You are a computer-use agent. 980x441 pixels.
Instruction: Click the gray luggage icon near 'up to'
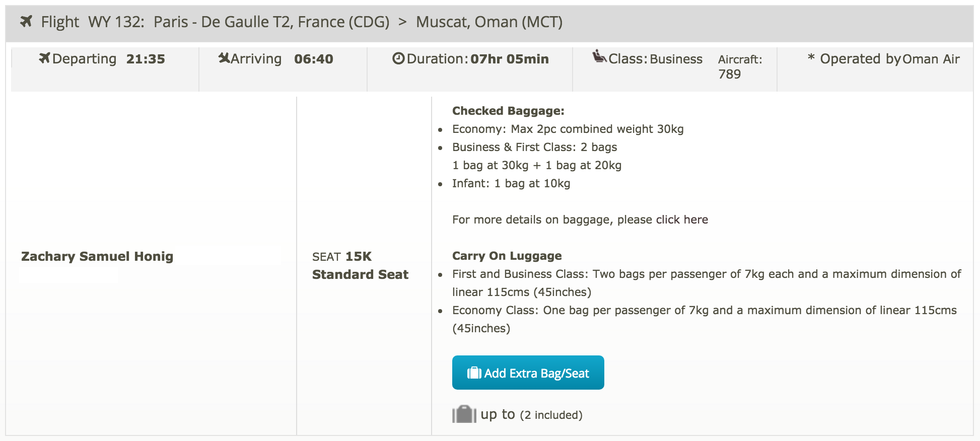(x=464, y=414)
